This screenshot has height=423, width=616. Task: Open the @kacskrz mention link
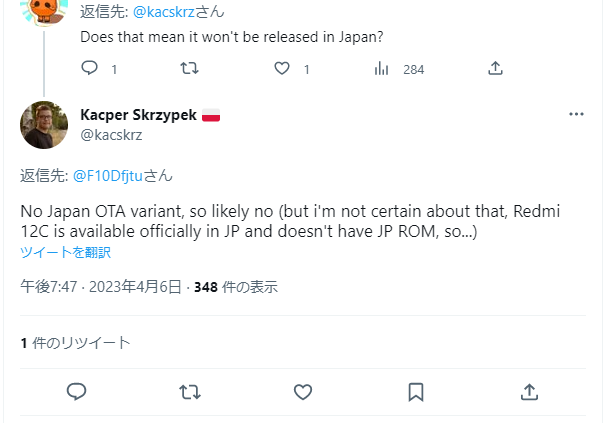click(x=163, y=12)
